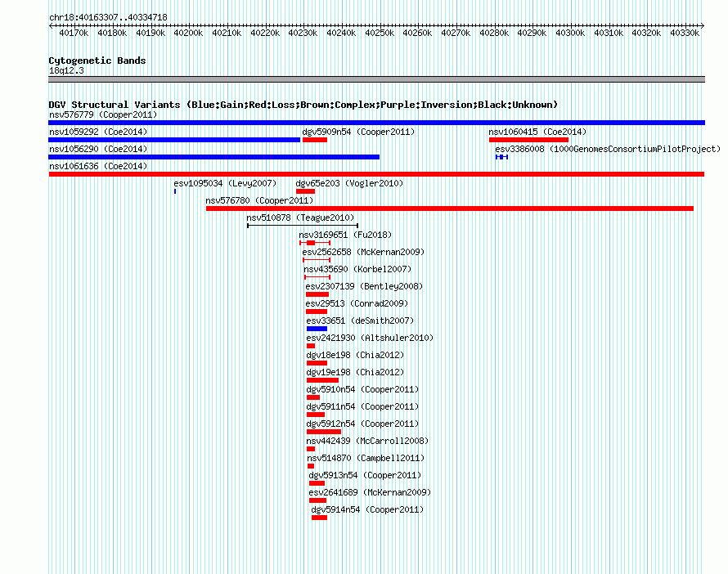Viewport: 728px width, 574px height.
Task: Open the nsv1059292 (Coe2014) variant label
Action: tap(98, 132)
